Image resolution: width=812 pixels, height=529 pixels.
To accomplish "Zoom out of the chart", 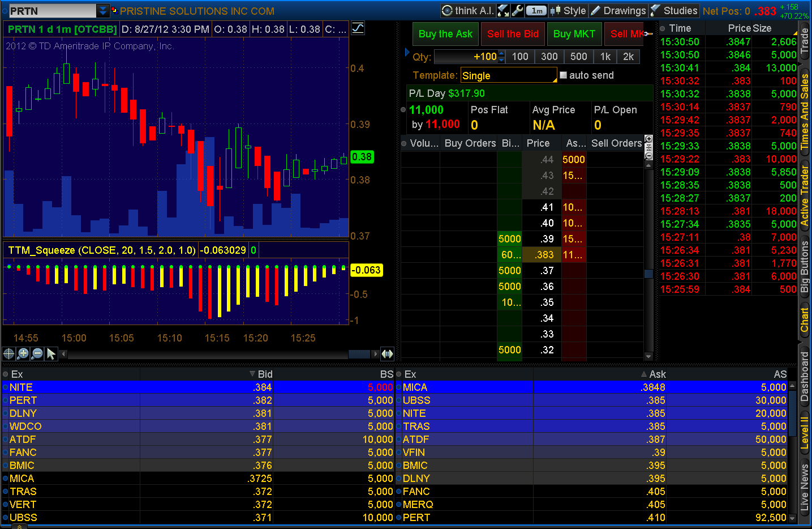I will pyautogui.click(x=37, y=354).
